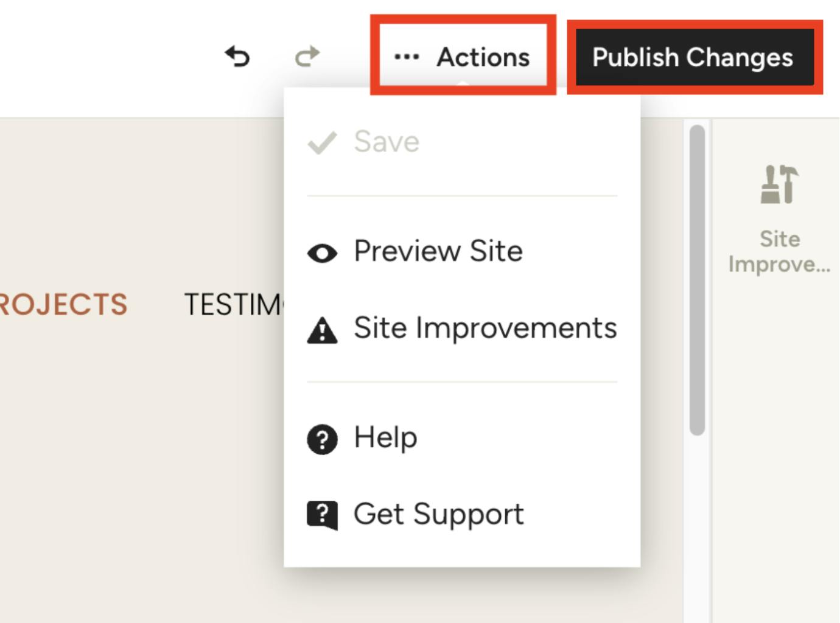Click the undo arrow icon
840x623 pixels.
[237, 57]
